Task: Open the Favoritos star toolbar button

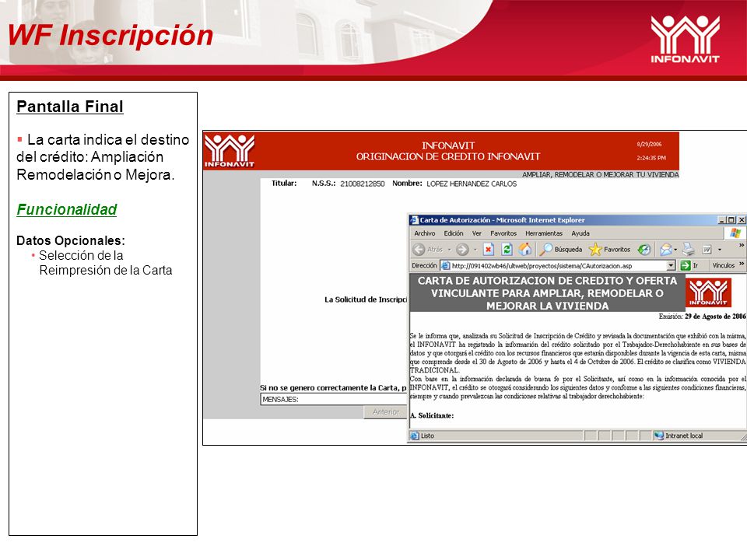Action: pos(610,249)
